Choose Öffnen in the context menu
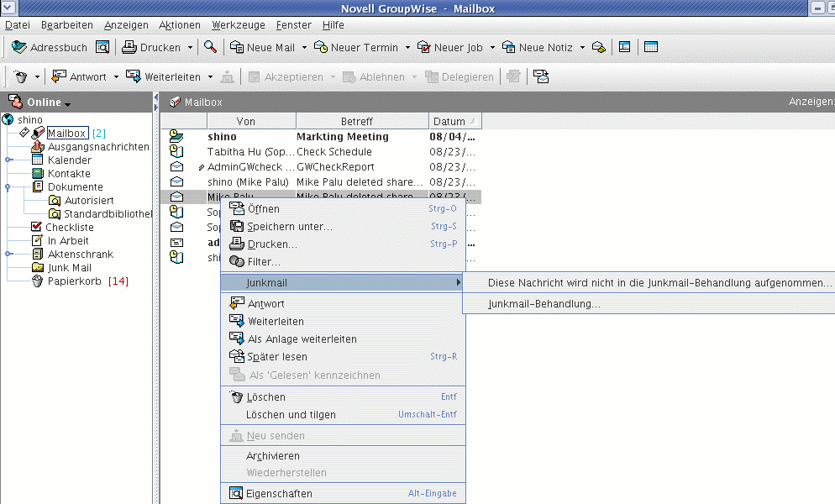Screen dimensions: 835x504 coord(343,209)
